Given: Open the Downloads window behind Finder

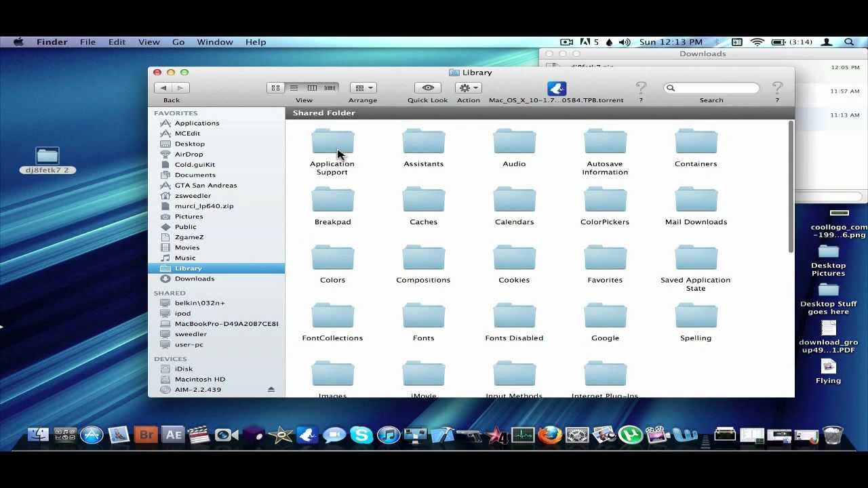Looking at the screenshot, I should [x=703, y=54].
